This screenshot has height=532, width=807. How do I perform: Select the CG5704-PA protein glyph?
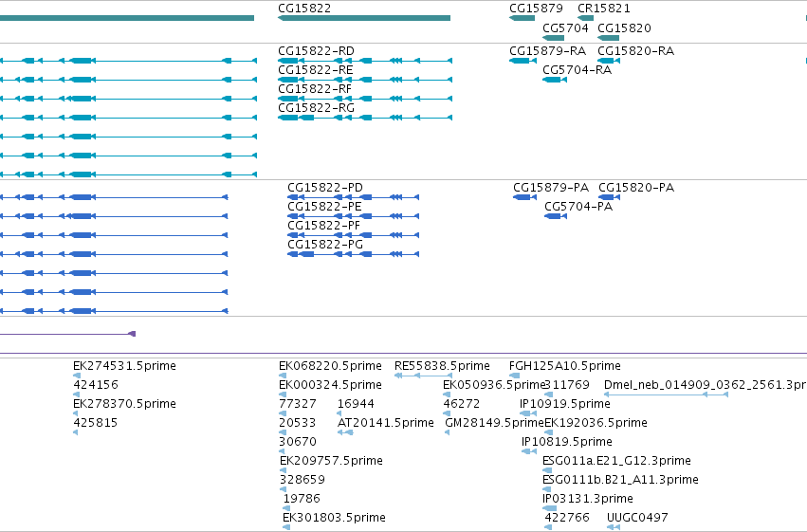[556, 216]
